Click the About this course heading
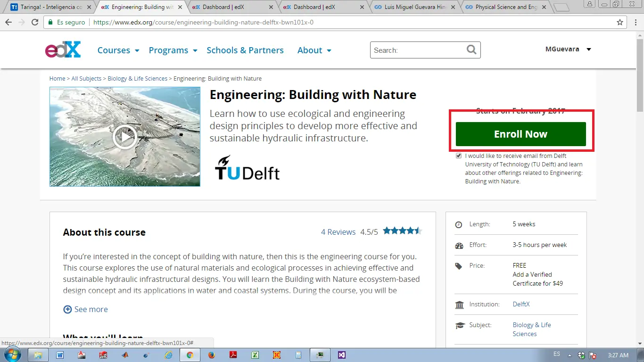The image size is (644, 362). [x=104, y=232]
